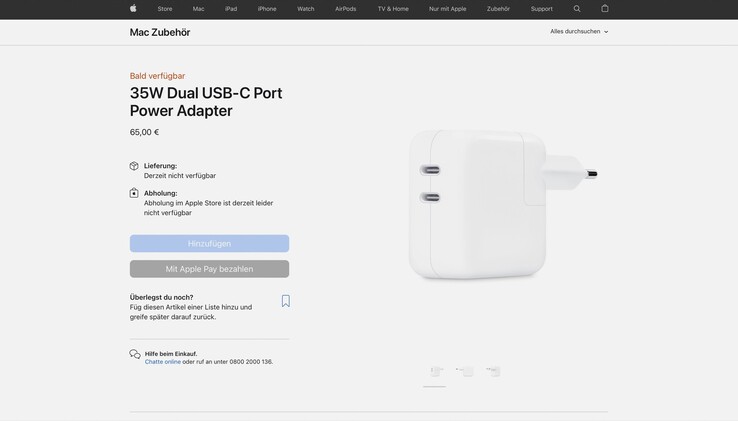Click the Mit Apple Pay bezahlen button
Viewport: 738px width, 421px height.
coord(209,269)
